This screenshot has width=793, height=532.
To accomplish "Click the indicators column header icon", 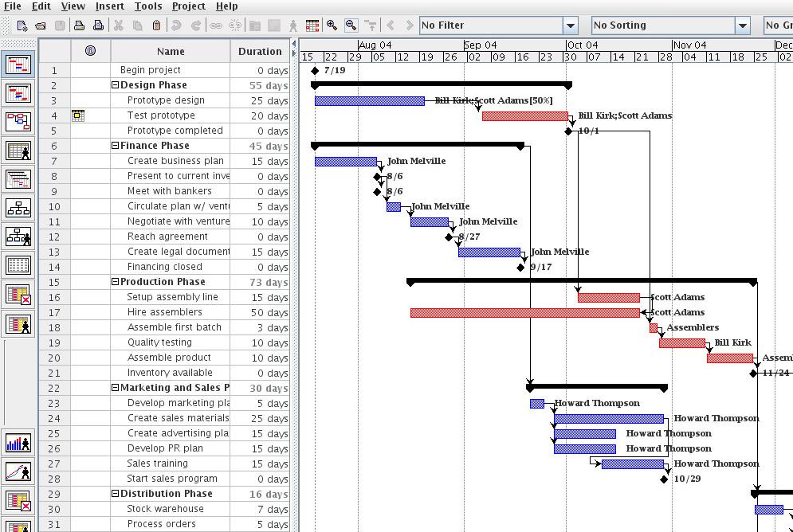I will coord(91,50).
